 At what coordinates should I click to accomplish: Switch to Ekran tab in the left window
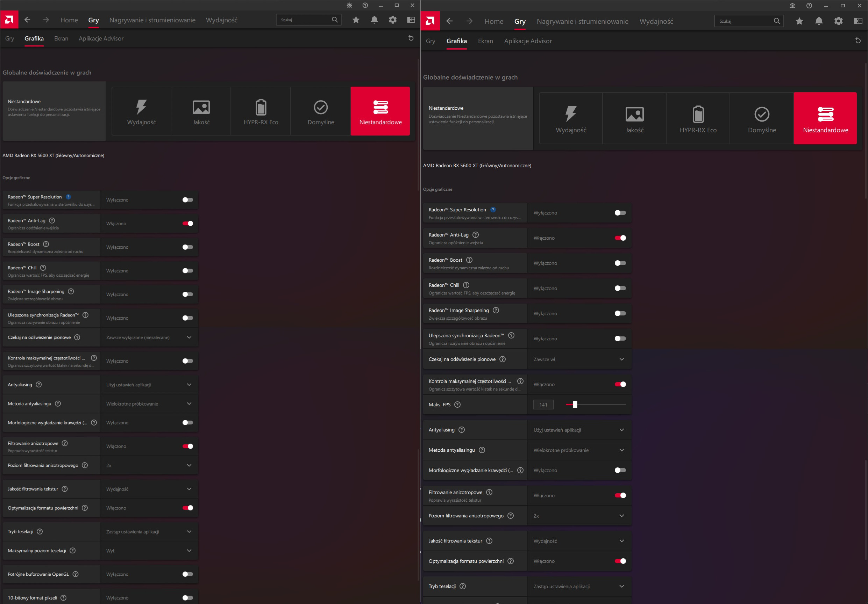tap(61, 38)
